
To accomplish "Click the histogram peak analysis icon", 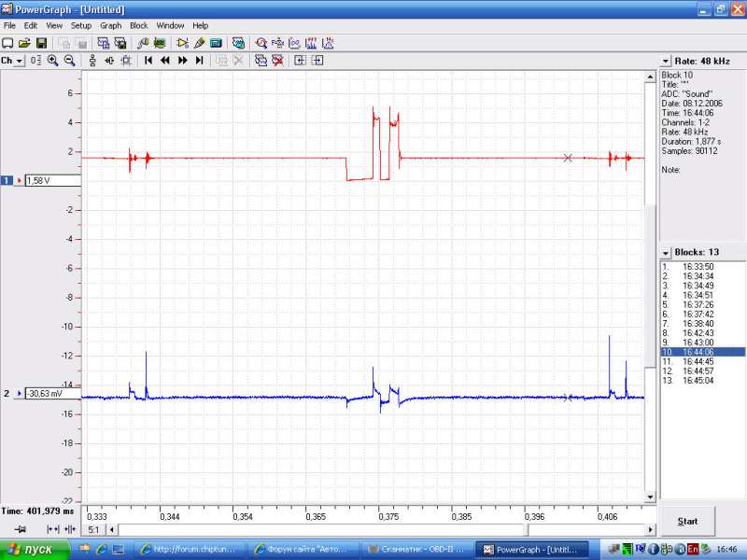I will click(328, 44).
